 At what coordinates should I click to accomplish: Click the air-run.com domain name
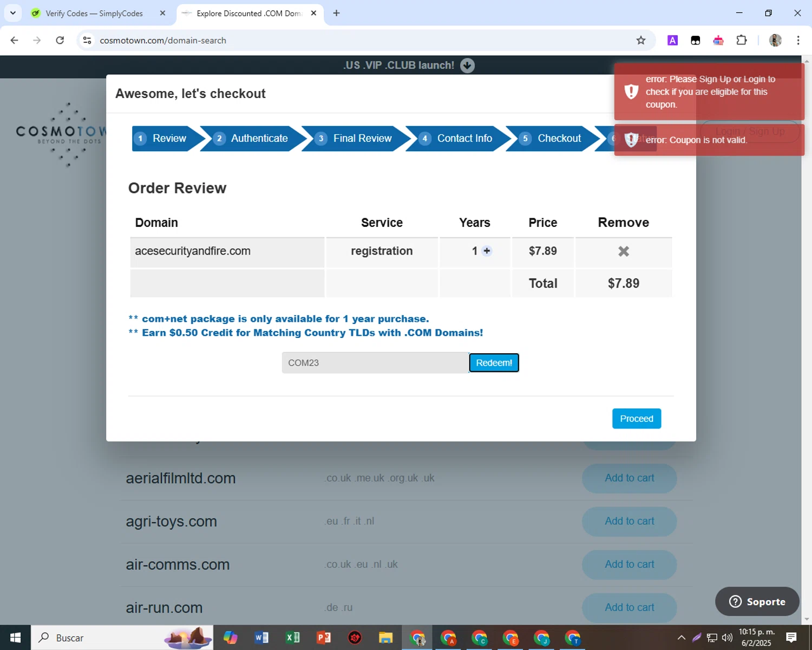(x=164, y=608)
